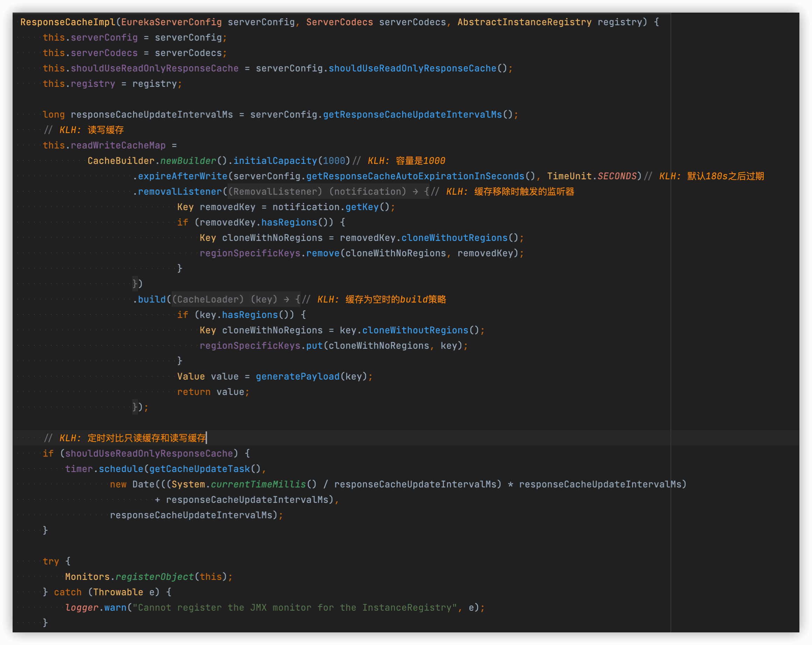Screen dimensions: 812x645
Task: Click the getKey method call
Action: pyautogui.click(x=362, y=207)
